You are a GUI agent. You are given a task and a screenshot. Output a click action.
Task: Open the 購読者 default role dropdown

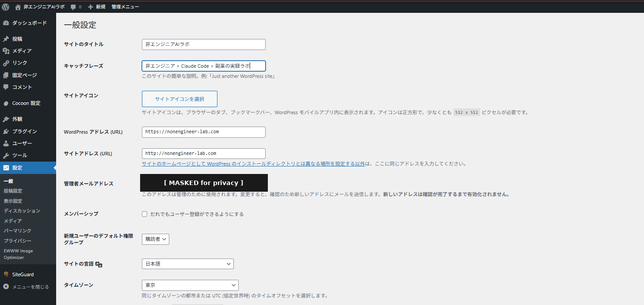156,239
